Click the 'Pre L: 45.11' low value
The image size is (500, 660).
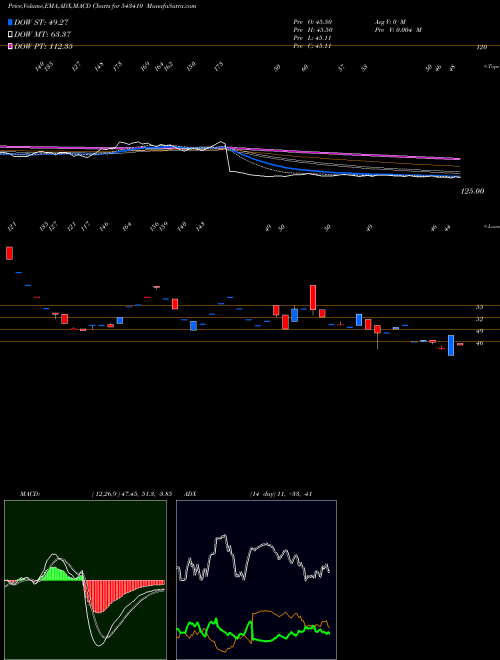pyautogui.click(x=312, y=38)
